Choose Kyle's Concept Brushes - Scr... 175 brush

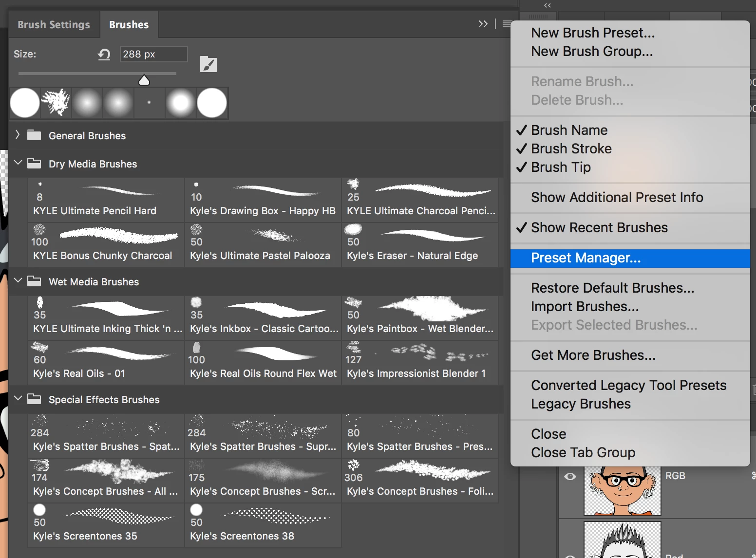(x=263, y=480)
